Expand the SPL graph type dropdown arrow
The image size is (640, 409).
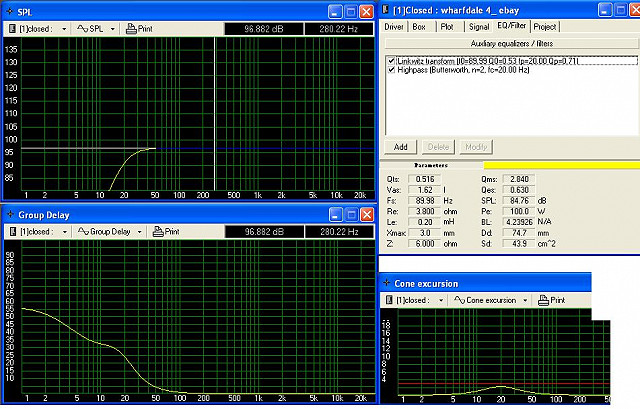point(111,29)
